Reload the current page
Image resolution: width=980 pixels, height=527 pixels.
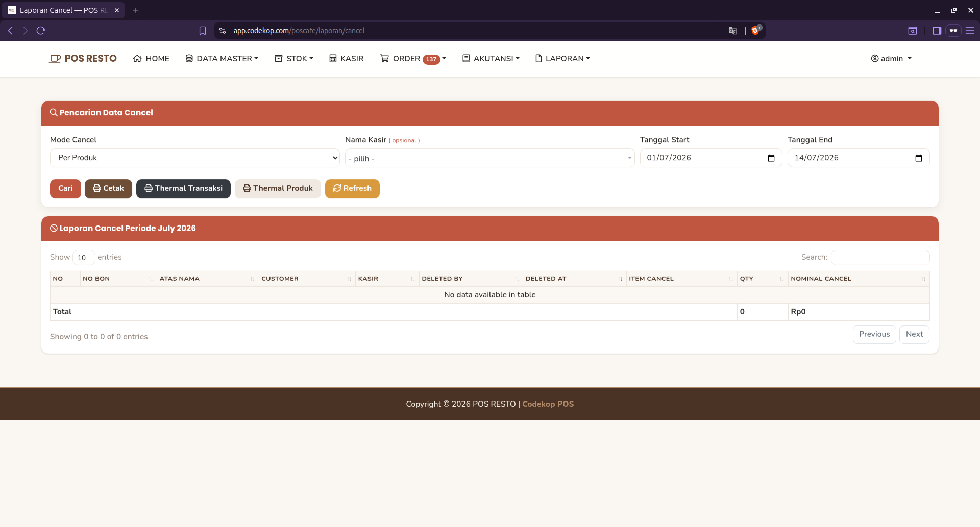(41, 31)
